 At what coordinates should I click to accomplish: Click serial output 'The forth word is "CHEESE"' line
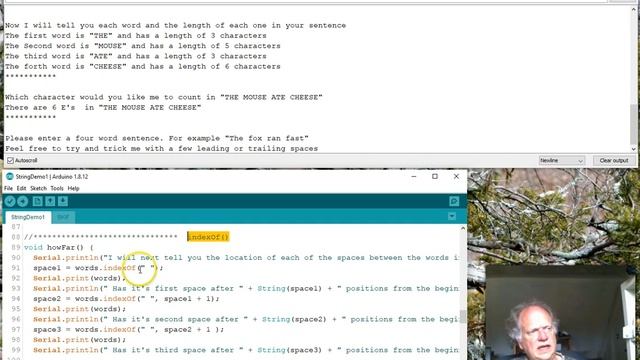tap(142, 66)
